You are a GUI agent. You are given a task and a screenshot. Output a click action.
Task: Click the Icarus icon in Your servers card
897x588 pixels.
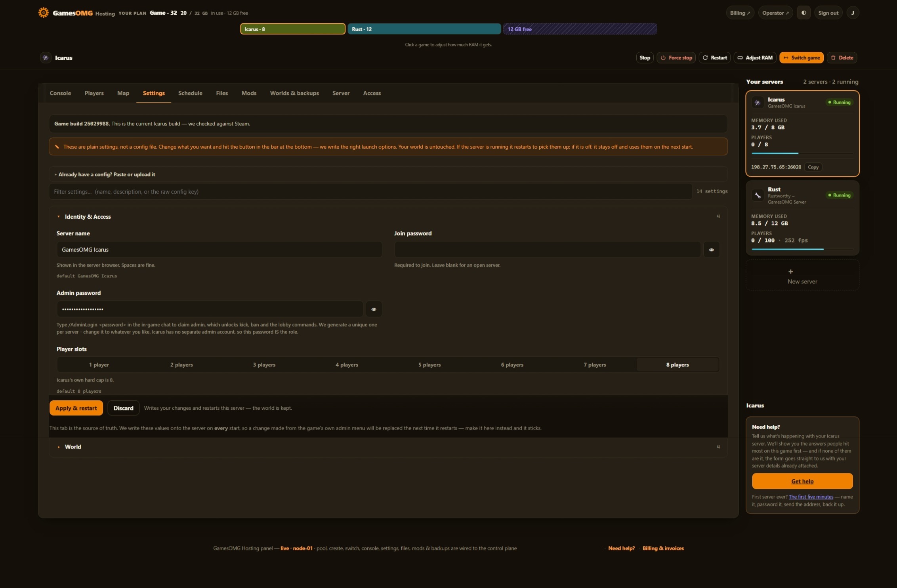[758, 103]
